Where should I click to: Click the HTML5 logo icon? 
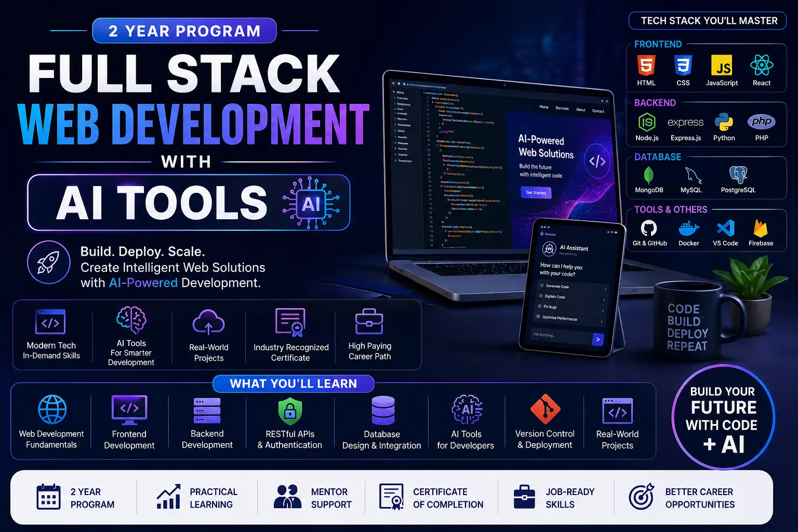coord(646,66)
